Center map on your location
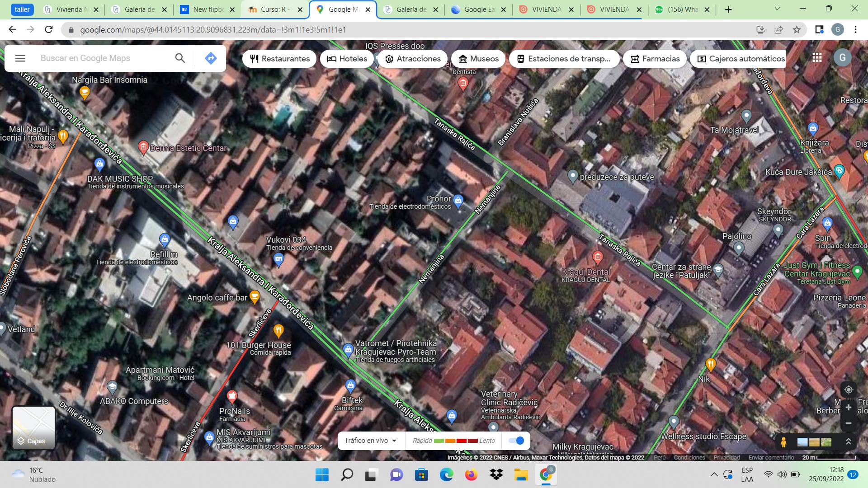Viewport: 868px width, 488px height. [x=849, y=390]
